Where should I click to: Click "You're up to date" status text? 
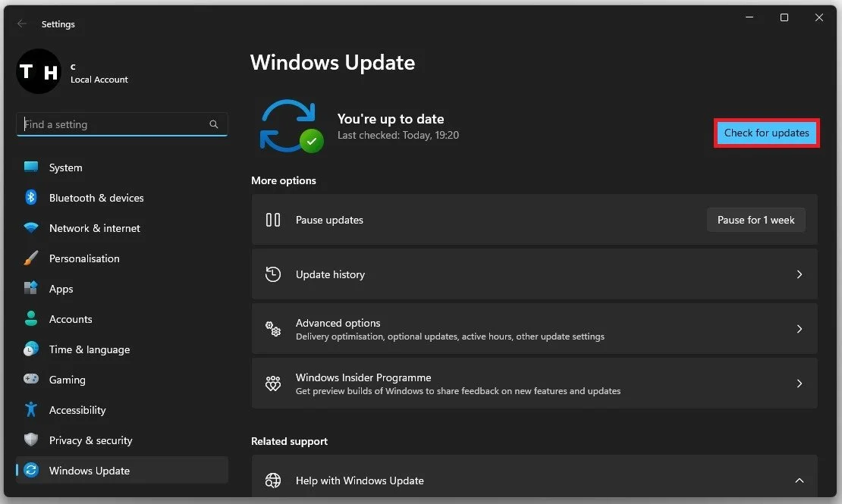click(x=391, y=119)
